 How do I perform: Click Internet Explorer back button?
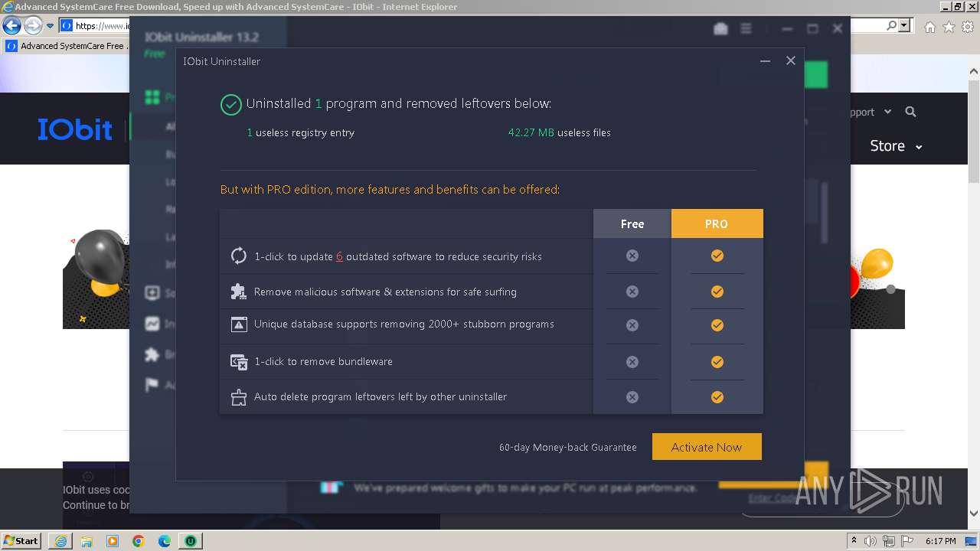11,25
